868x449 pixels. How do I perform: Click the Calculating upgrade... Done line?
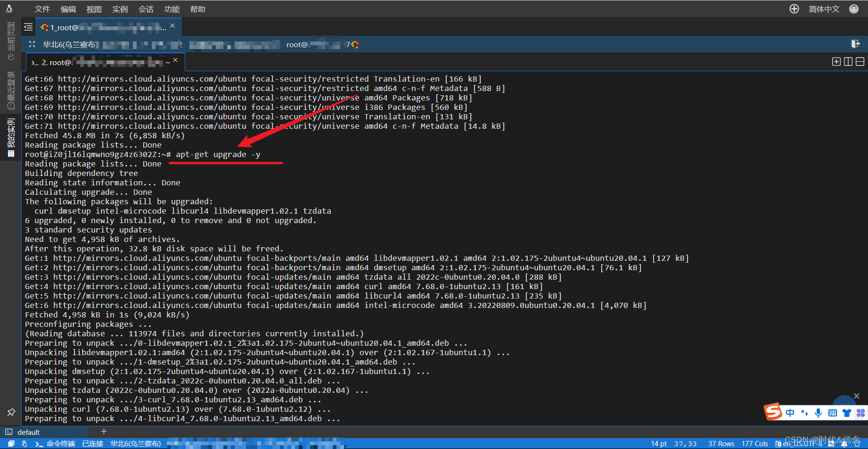pos(88,192)
